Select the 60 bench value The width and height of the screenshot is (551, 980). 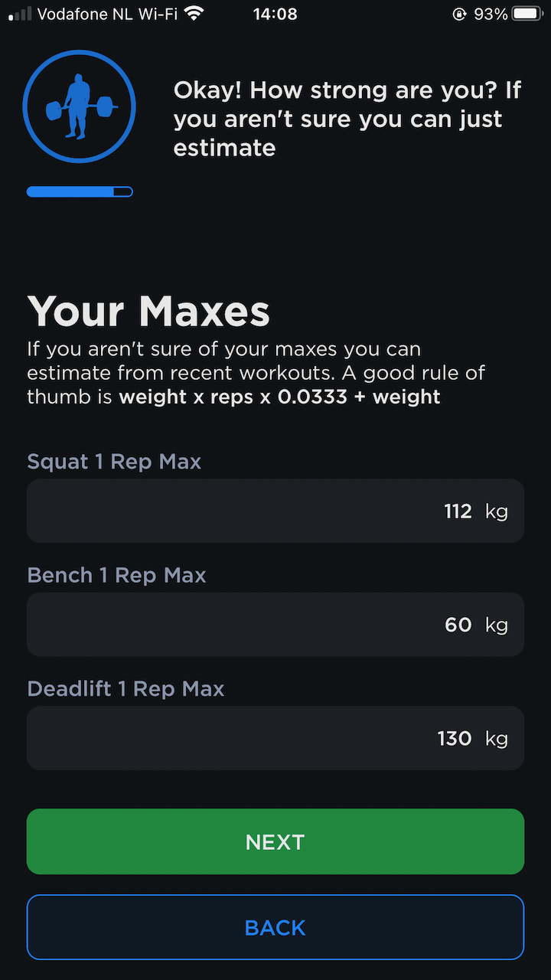pos(458,625)
